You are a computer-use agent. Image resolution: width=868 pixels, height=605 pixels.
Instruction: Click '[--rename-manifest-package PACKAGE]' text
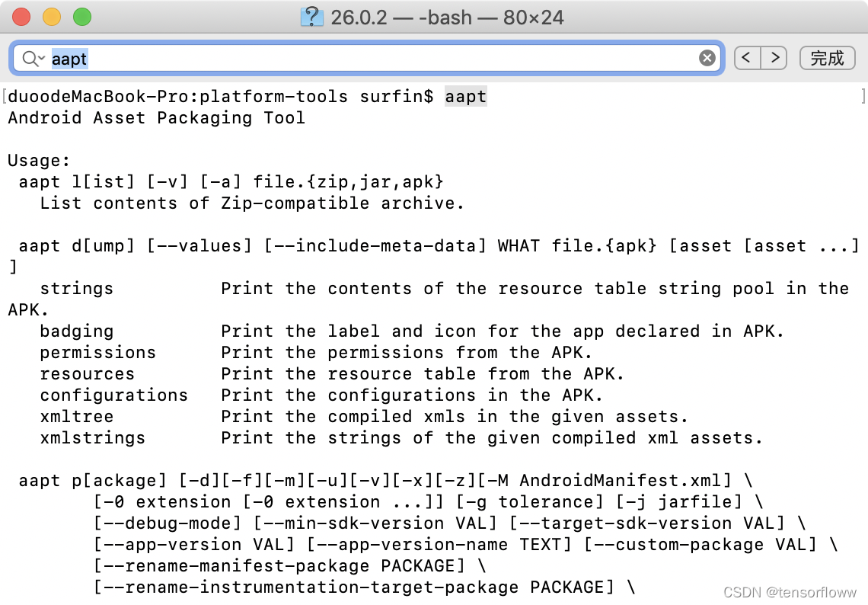pyautogui.click(x=279, y=565)
